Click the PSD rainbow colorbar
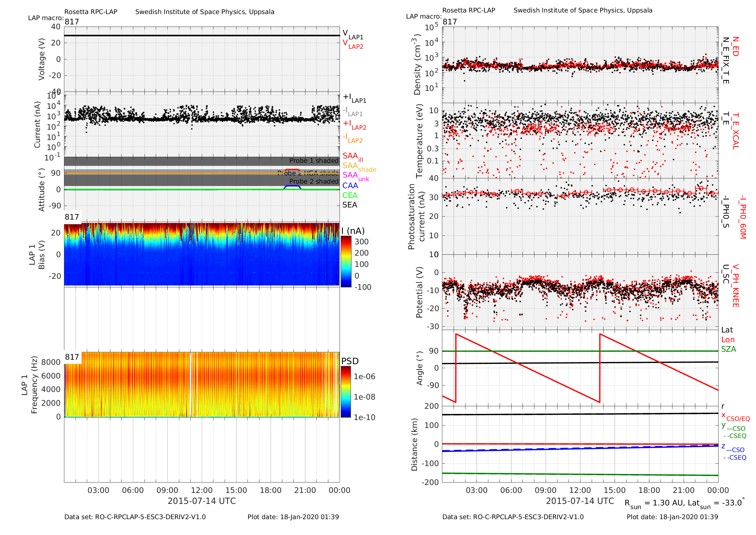 346,392
